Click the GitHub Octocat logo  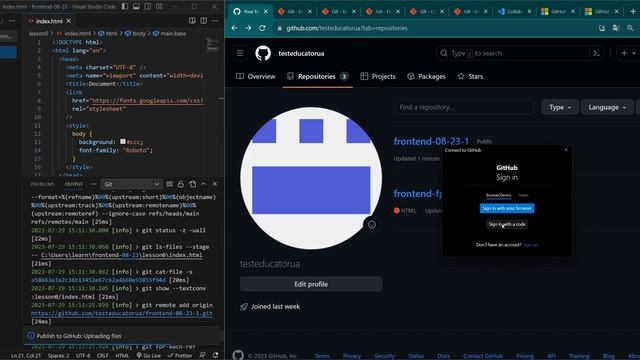pos(263,53)
